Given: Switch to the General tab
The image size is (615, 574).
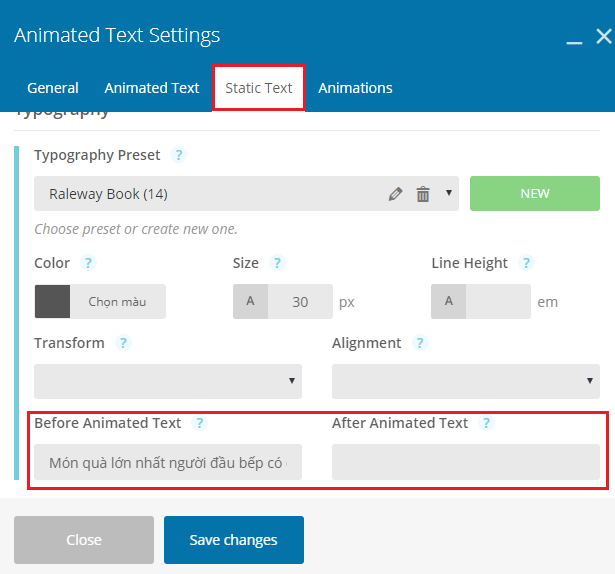Looking at the screenshot, I should (x=53, y=88).
